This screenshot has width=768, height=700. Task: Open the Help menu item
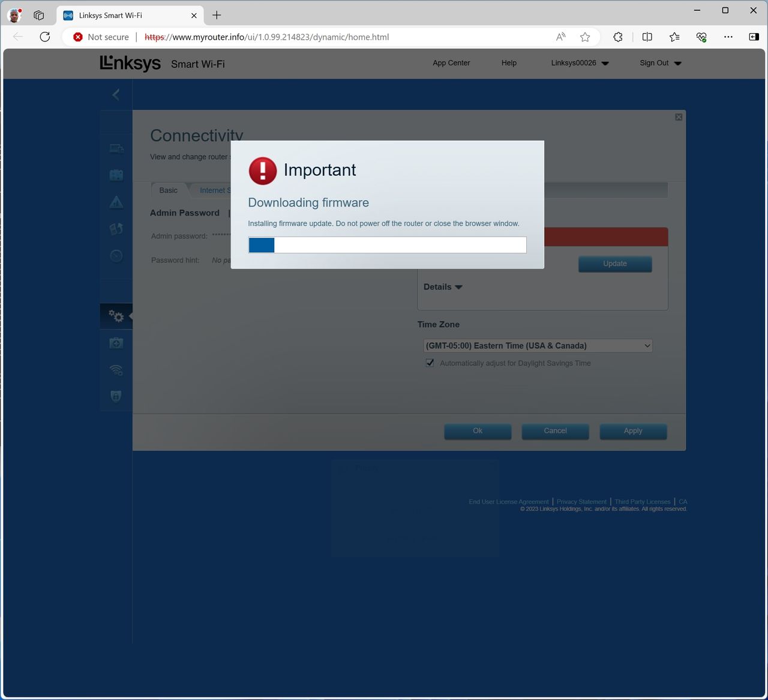click(509, 63)
